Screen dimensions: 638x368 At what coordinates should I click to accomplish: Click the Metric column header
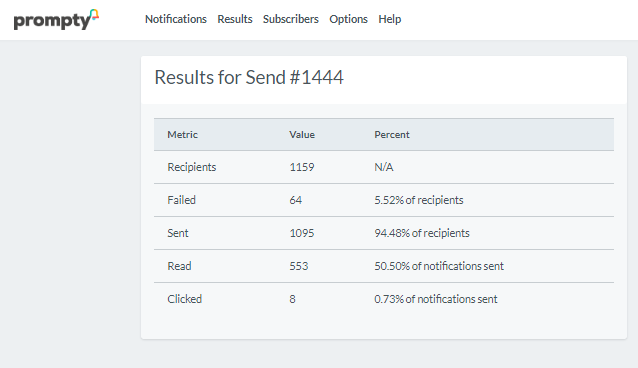[x=182, y=135]
